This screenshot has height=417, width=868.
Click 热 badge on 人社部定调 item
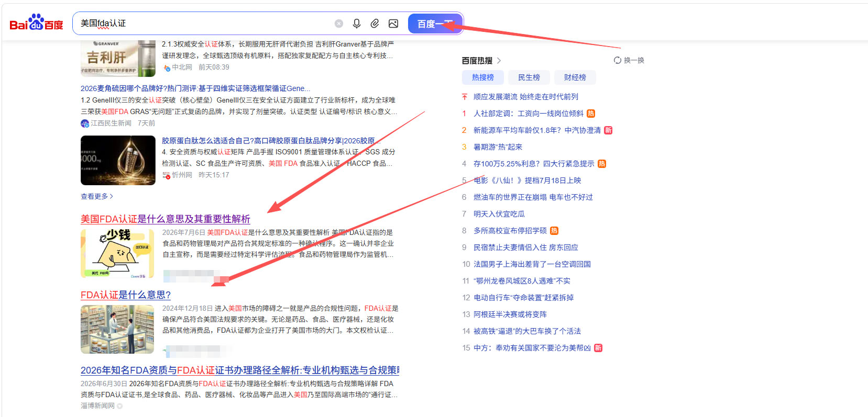[x=591, y=114]
